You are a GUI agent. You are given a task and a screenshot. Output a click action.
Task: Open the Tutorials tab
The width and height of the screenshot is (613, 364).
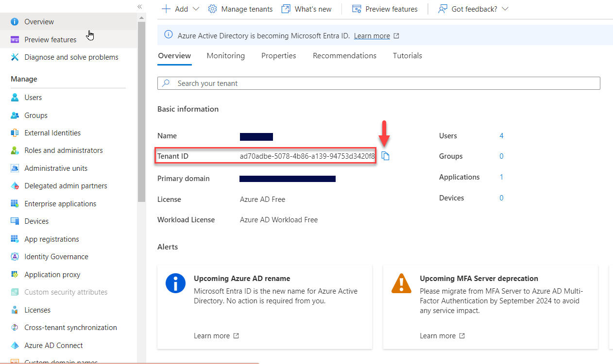[408, 56]
